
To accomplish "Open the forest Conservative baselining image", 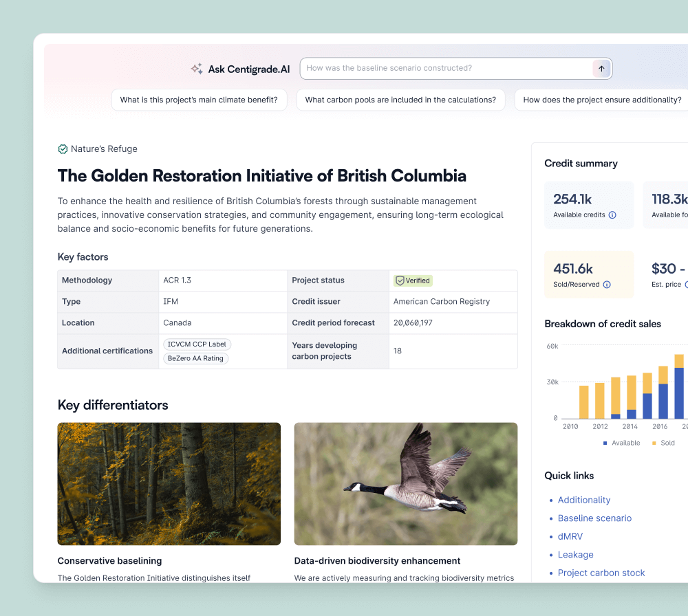I will point(169,484).
